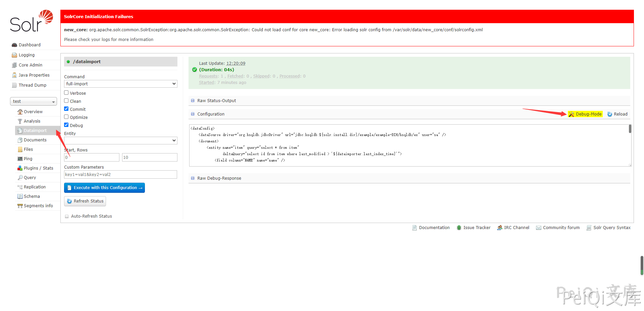Click the Files folder icon

[x=20, y=149]
